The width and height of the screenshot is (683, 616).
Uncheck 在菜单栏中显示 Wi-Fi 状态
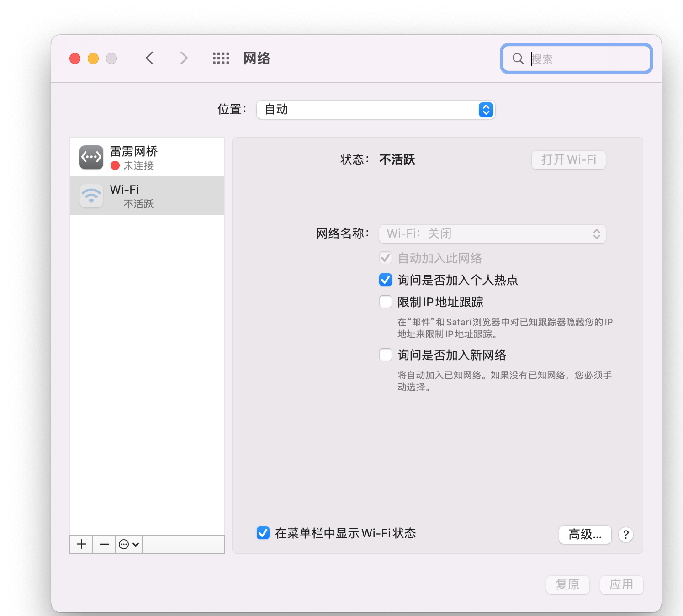click(x=263, y=533)
